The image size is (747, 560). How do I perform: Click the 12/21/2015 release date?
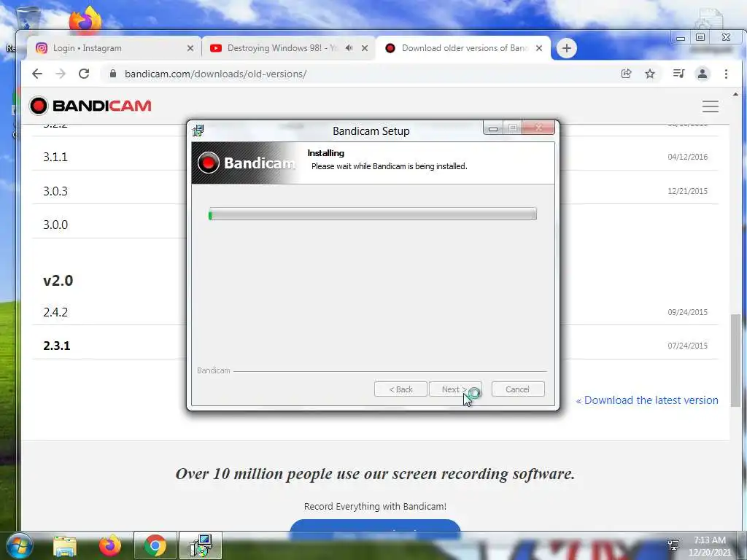click(687, 191)
